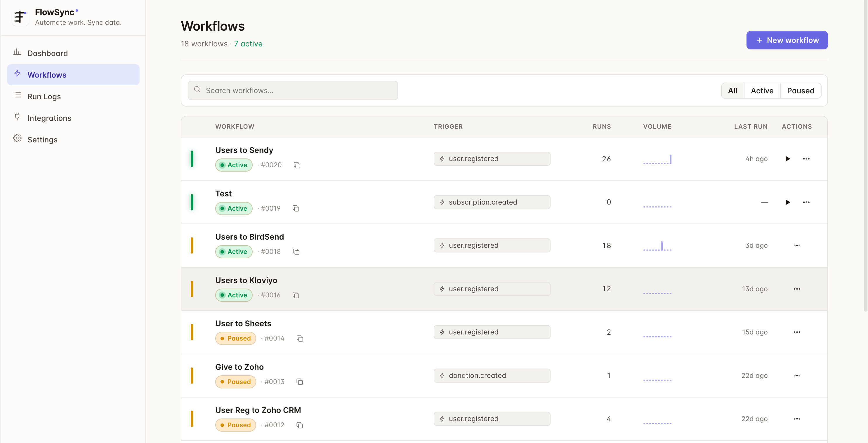Expand options menu for Users to Sendy
Screen dimensions: 868x443
coord(806,158)
